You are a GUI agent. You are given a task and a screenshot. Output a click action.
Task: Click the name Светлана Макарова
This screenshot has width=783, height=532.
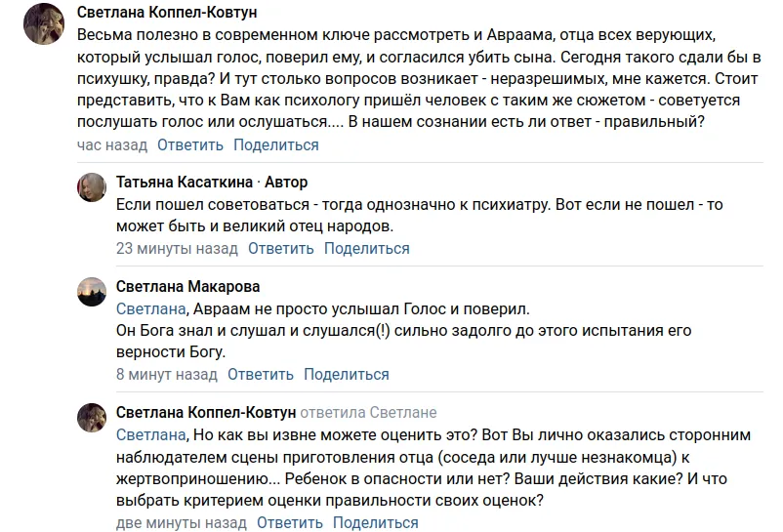(187, 287)
